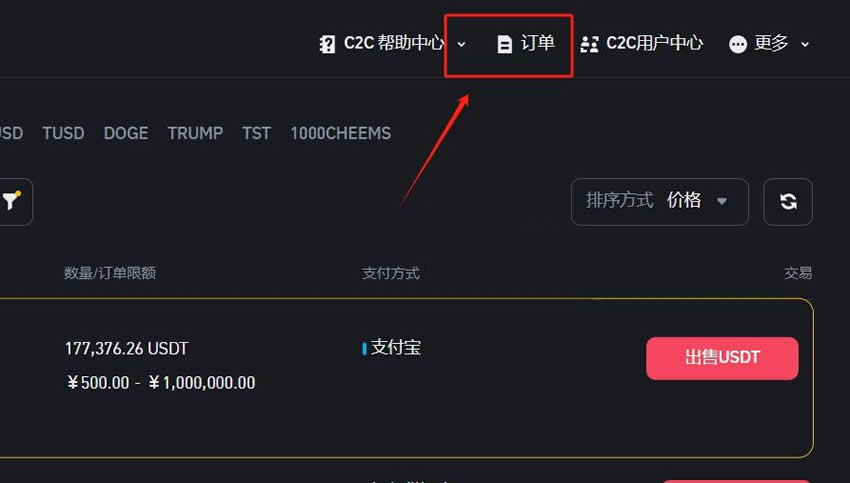Select the TUSD coin tab
This screenshot has width=850, height=483.
coord(63,133)
